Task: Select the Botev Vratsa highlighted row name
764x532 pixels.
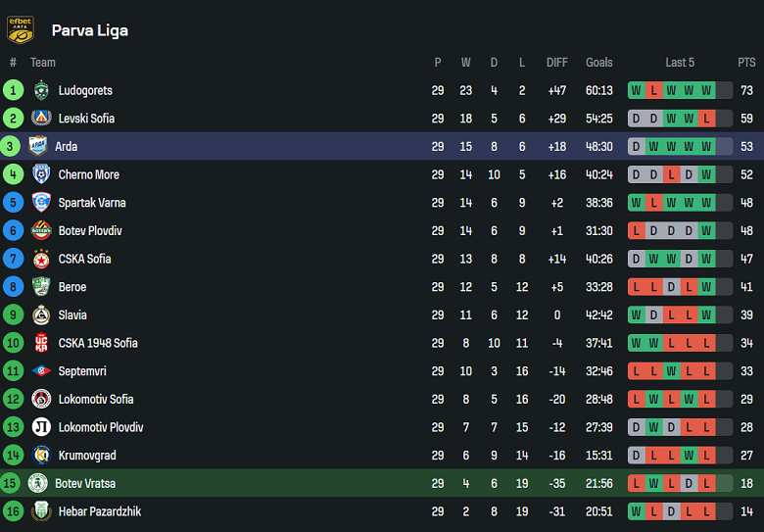Action: click(85, 484)
